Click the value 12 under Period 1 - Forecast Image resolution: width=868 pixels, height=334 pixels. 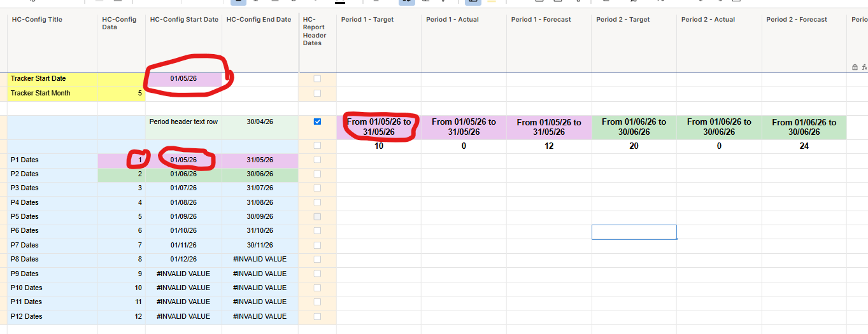tap(549, 146)
